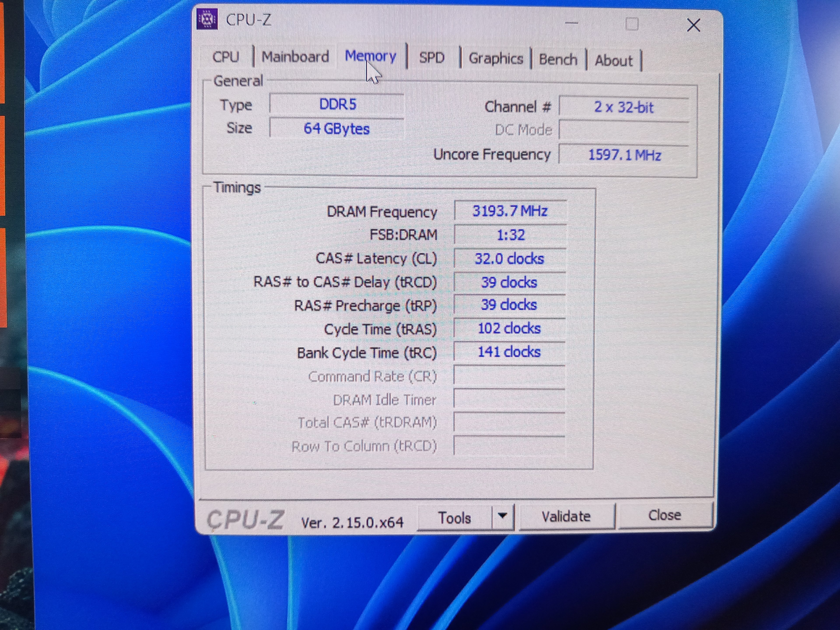Image resolution: width=840 pixels, height=630 pixels.
Task: Close the CPU-Z window with X
Action: click(693, 25)
